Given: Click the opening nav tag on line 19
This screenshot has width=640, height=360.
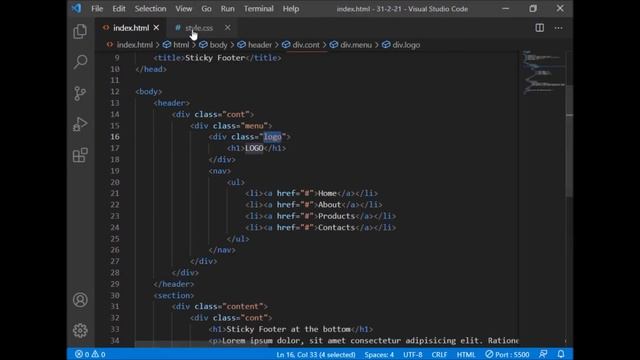Looking at the screenshot, I should [220, 171].
